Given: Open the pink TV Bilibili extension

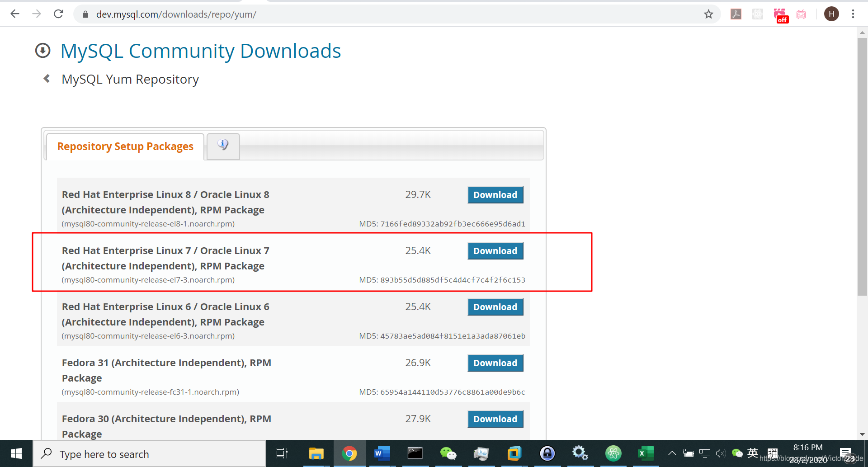Looking at the screenshot, I should coord(801,14).
